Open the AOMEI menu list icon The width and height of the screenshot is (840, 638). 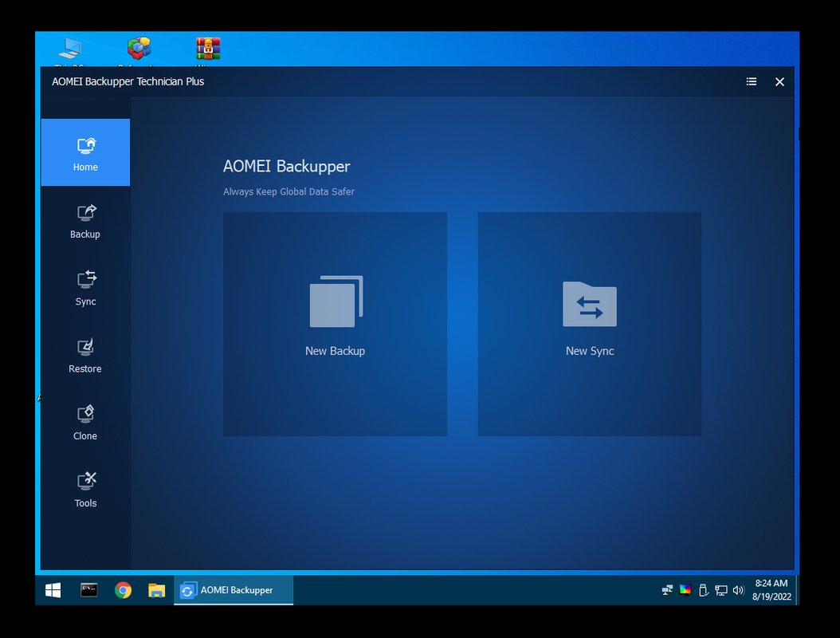point(751,81)
